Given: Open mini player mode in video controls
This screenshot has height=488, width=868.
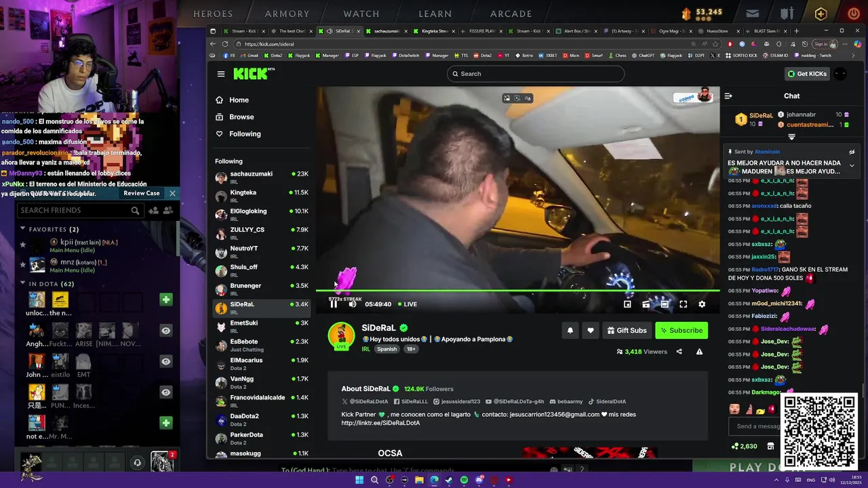Looking at the screenshot, I should point(627,304).
